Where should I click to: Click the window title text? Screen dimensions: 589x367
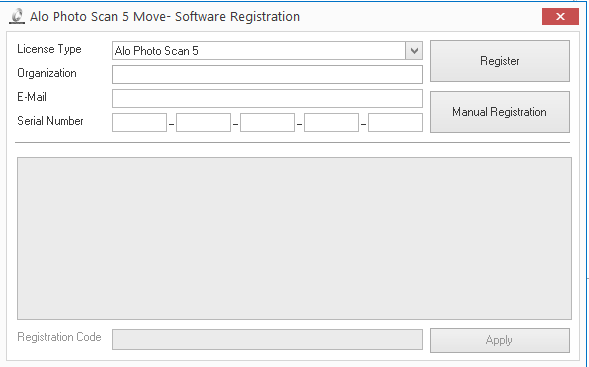pyautogui.click(x=165, y=17)
